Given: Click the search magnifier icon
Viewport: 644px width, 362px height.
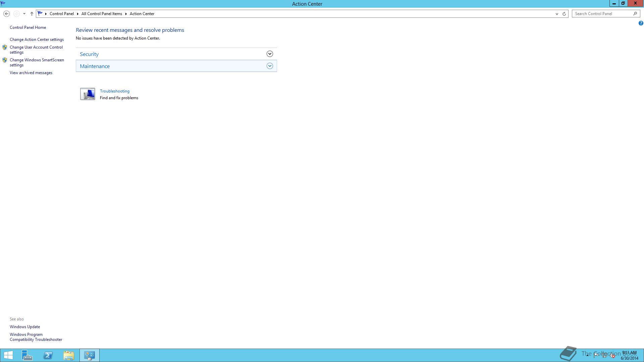Looking at the screenshot, I should click(635, 14).
